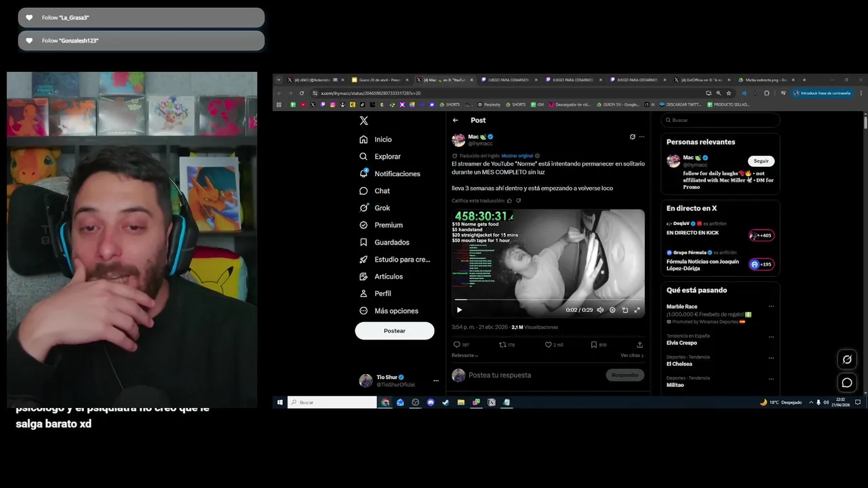868x488 pixels.
Task: Follow Mac with Seguir button
Action: coord(762,161)
